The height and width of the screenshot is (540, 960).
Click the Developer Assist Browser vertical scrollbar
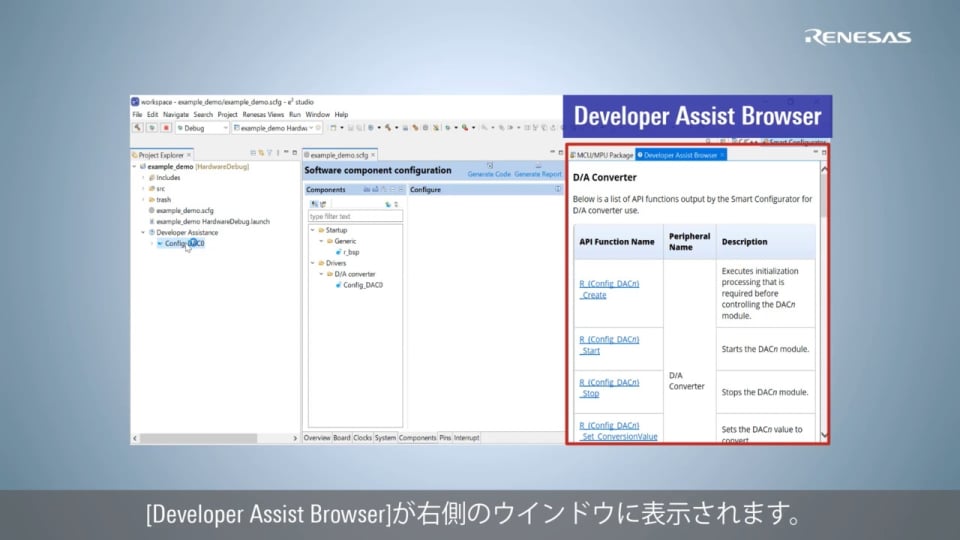824,300
